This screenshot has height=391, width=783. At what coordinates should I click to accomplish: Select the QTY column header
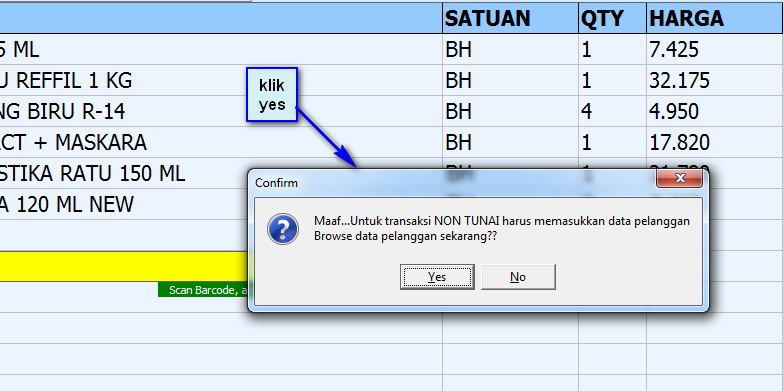(x=612, y=18)
